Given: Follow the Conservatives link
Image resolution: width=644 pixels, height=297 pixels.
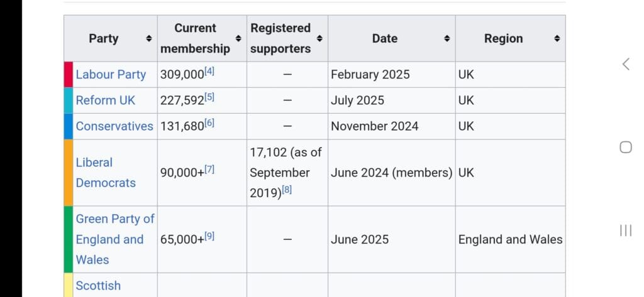Looking at the screenshot, I should pyautogui.click(x=114, y=126).
